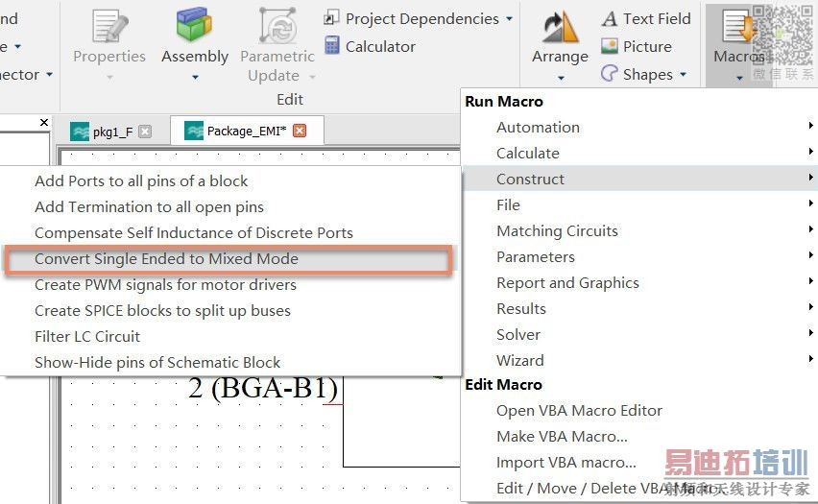Click the Macros ribbon button
This screenshot has height=504, width=818.
(x=737, y=38)
